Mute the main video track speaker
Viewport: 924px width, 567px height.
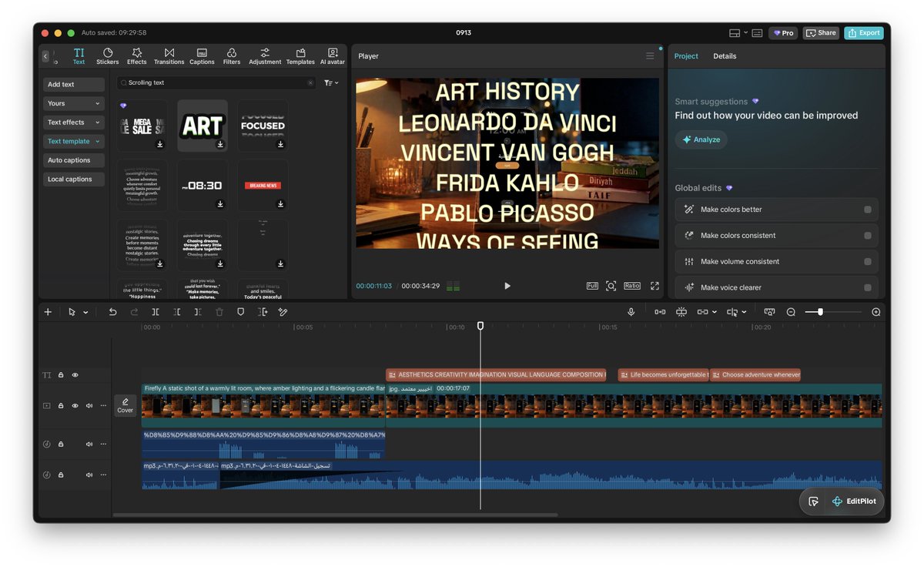[89, 406]
